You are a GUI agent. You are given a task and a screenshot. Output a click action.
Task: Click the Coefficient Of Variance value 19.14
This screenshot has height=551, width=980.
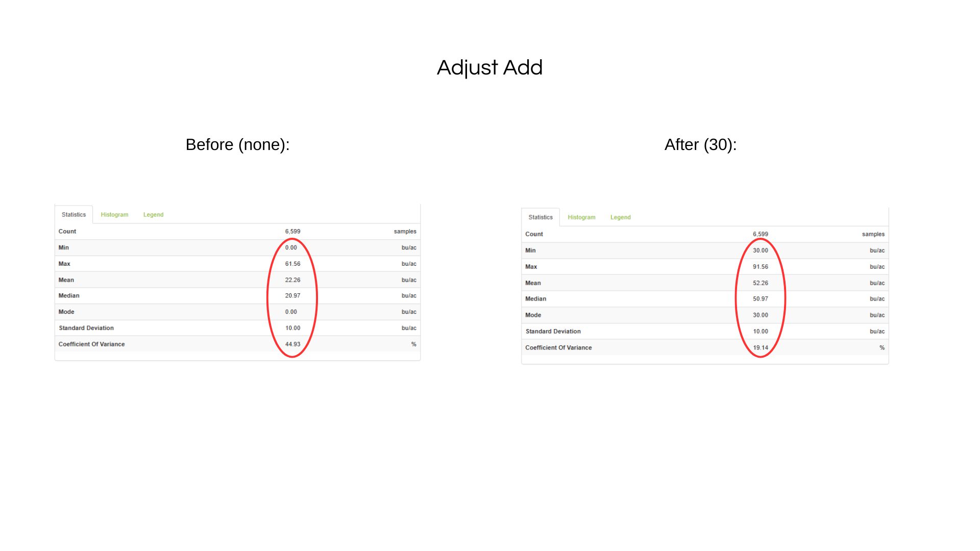coord(760,348)
